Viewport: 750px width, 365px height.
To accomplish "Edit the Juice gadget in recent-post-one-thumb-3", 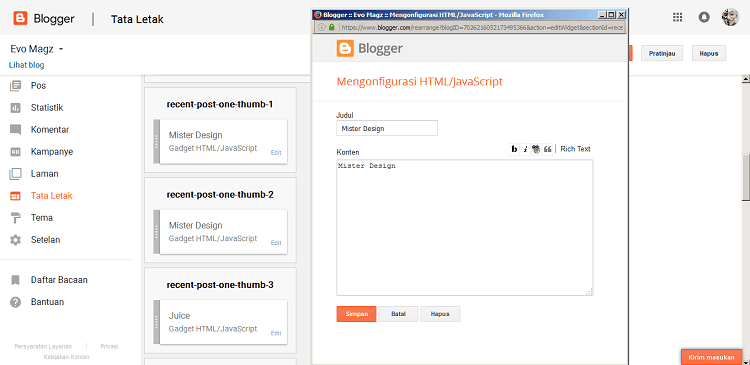I will pos(276,333).
